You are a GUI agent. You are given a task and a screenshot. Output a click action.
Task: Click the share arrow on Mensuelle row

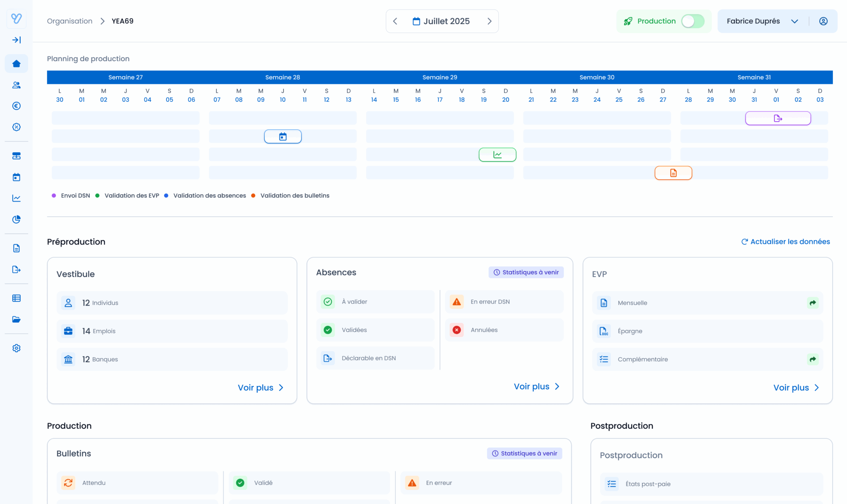tap(813, 303)
